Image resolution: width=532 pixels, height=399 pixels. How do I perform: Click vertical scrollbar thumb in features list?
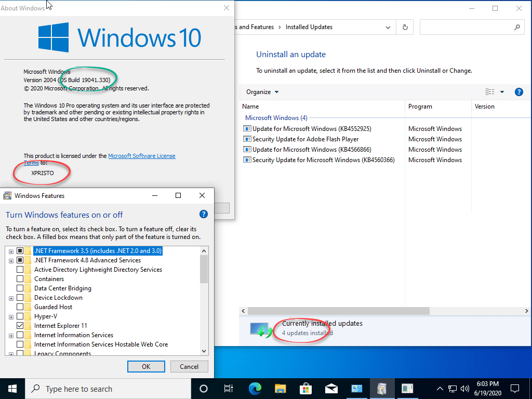pos(204,269)
